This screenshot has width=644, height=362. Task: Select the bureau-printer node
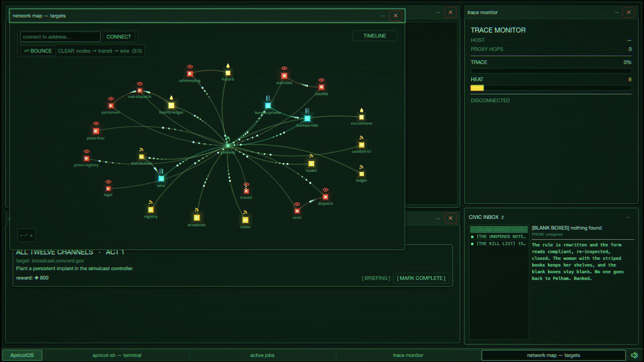(268, 106)
